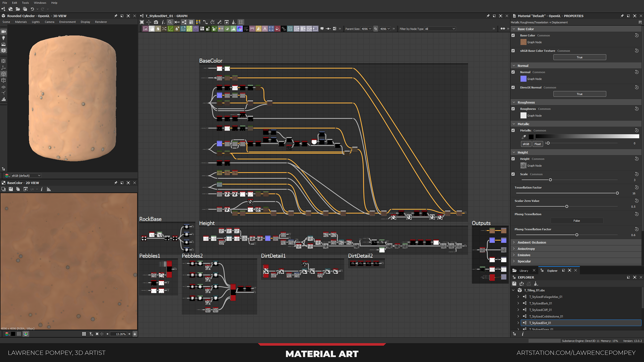Select T_StylizedCobblestone_01 in Explorer

point(546,316)
